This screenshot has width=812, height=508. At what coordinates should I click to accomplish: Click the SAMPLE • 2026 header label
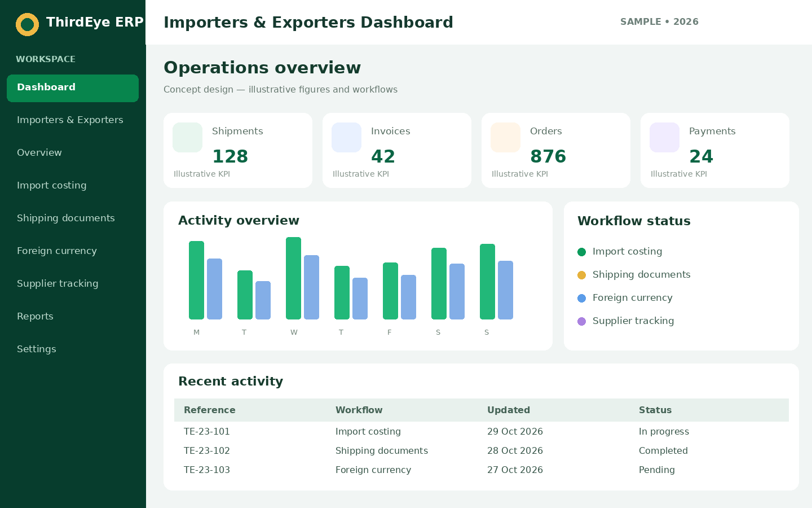point(659,22)
